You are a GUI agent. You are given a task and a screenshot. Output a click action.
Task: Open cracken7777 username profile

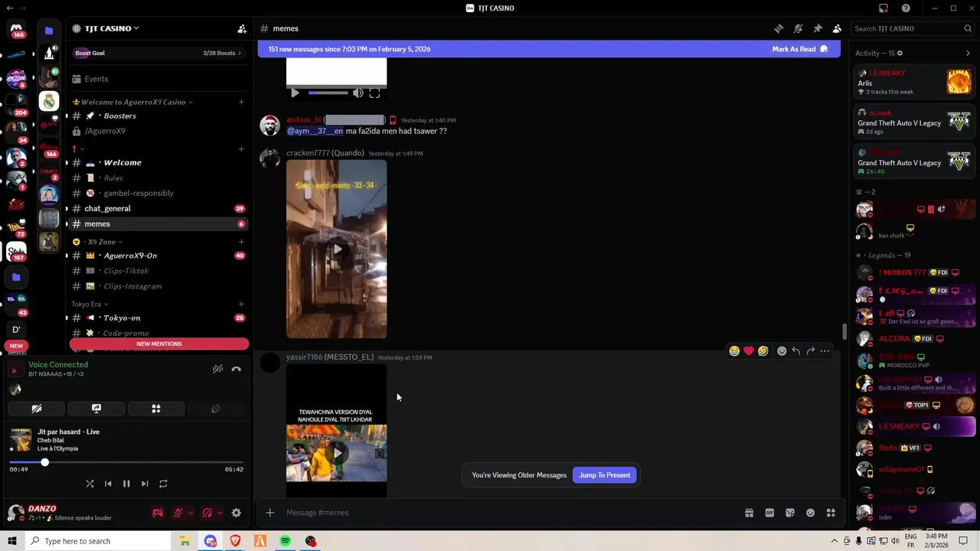pos(308,153)
